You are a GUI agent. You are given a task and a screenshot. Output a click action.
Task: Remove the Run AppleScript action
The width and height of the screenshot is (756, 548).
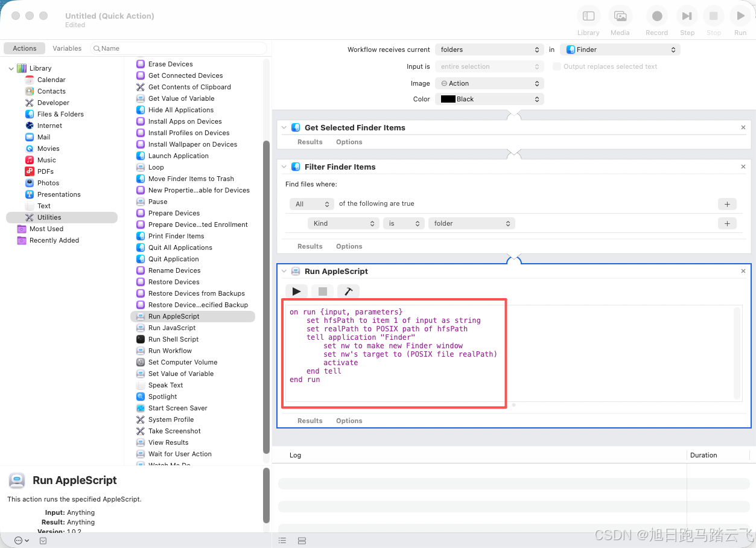click(743, 271)
